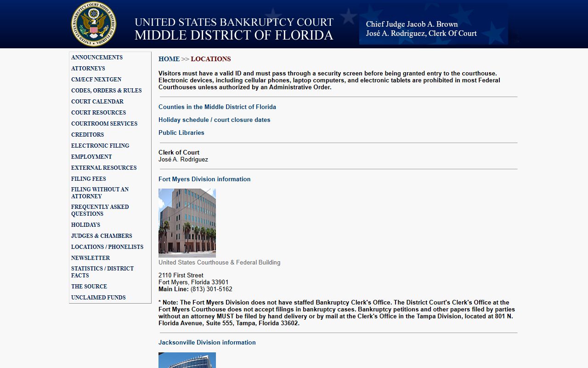Open the Public Libraries link
This screenshot has height=368, width=588.
[x=181, y=132]
